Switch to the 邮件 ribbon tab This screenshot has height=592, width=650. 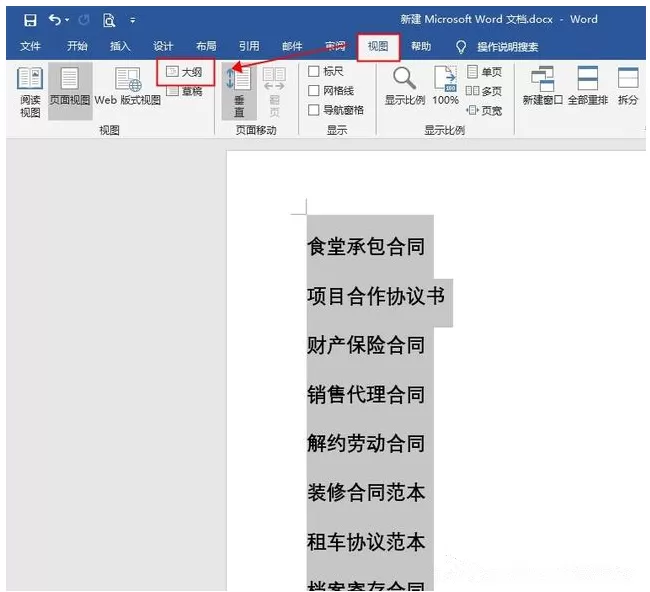292,46
